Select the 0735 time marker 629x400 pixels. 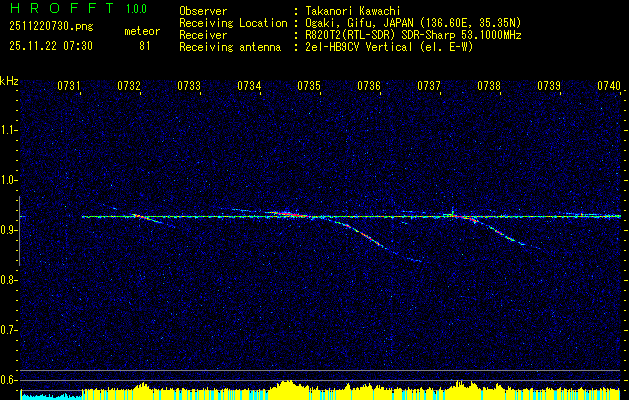click(309, 86)
